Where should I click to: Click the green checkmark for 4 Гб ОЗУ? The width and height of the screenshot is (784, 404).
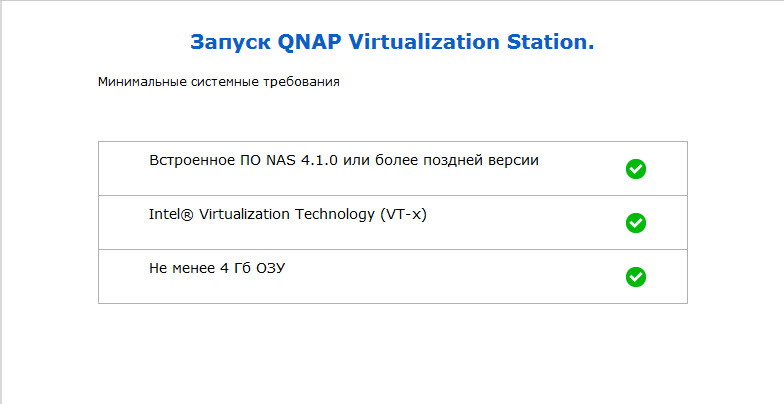coord(636,277)
